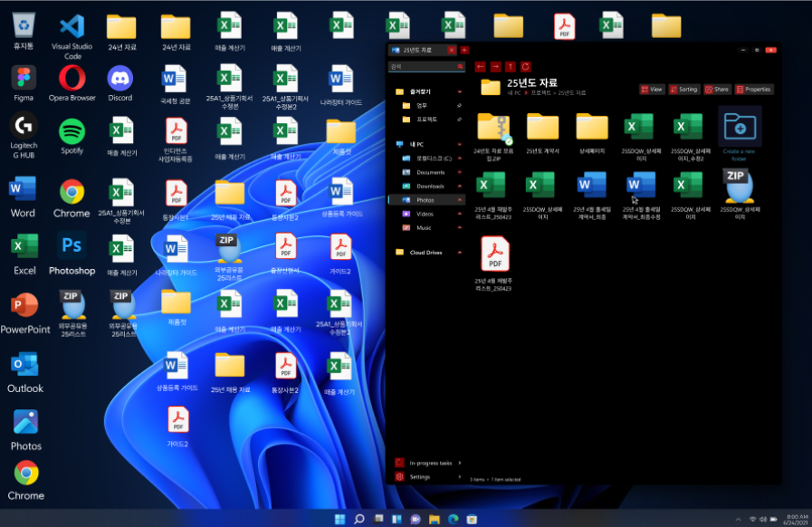Go up one folder level in explorer
812x527 pixels.
(511, 67)
